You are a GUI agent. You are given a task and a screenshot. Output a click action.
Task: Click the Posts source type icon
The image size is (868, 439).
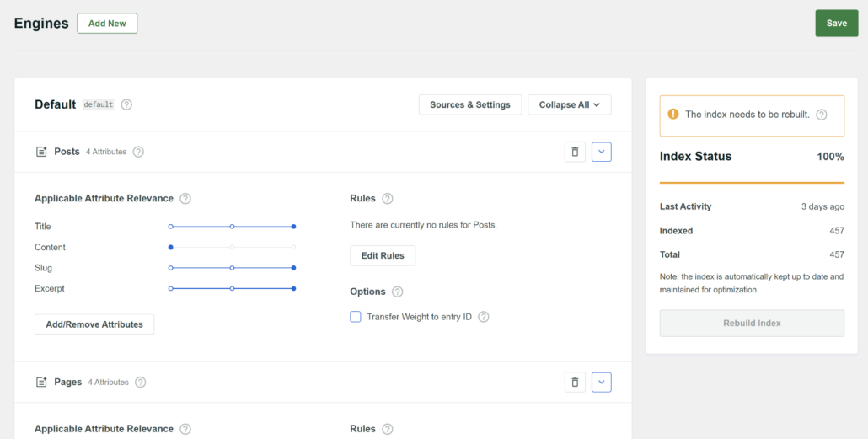coord(41,152)
